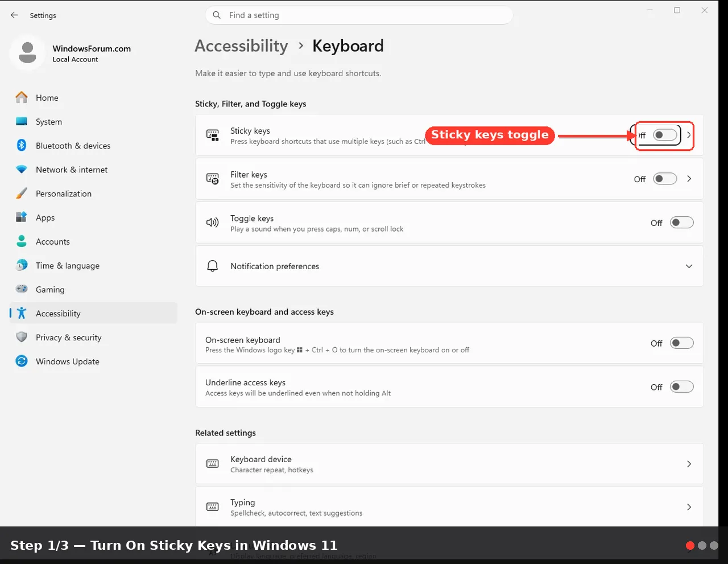The height and width of the screenshot is (564, 728).
Task: Click the Find a setting search box
Action: [359, 15]
